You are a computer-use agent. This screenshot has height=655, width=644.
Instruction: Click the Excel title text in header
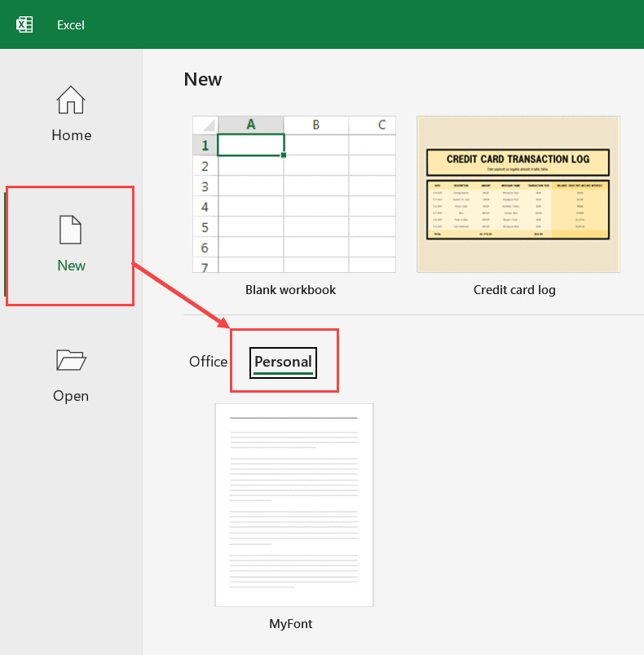(x=71, y=25)
